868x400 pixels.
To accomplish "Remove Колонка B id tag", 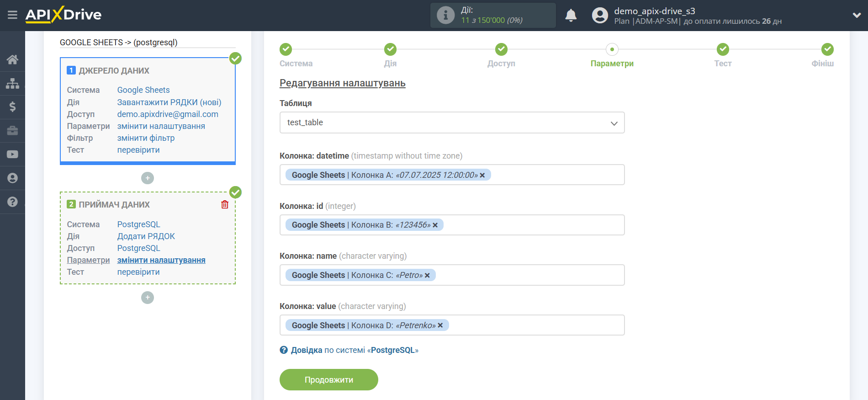I will [435, 225].
